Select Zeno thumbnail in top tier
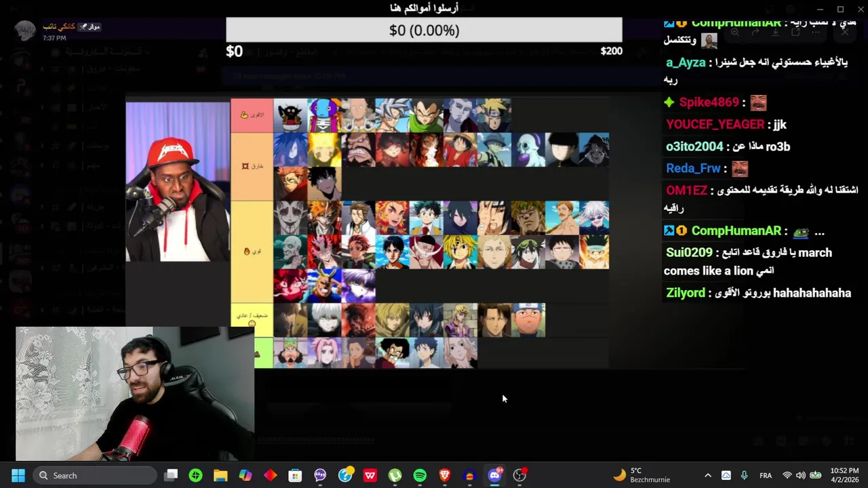 point(324,115)
